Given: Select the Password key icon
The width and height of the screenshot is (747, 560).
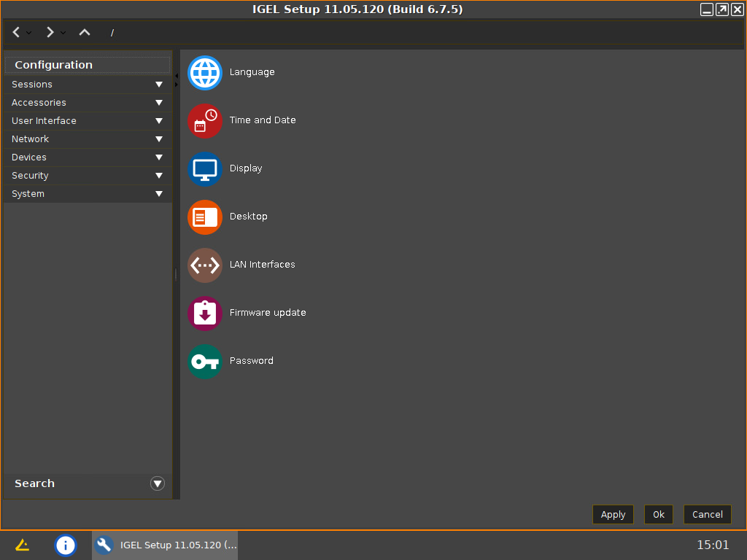Looking at the screenshot, I should coord(204,361).
